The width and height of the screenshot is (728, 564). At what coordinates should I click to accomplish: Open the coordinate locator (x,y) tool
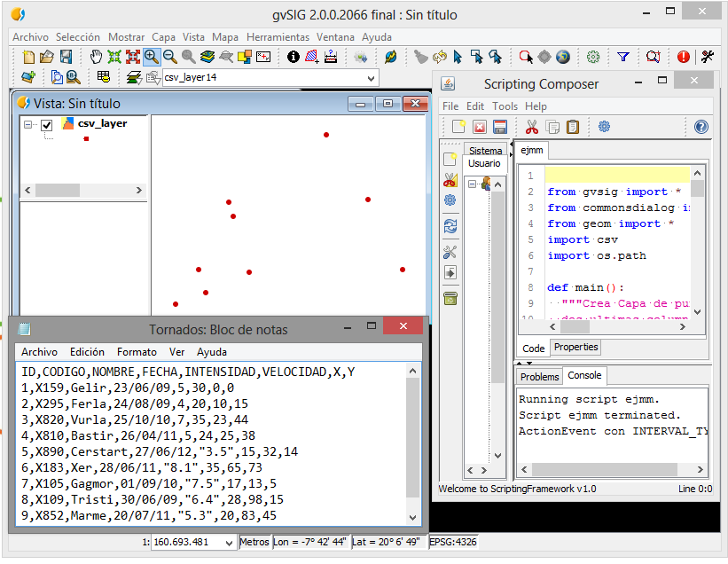click(x=263, y=57)
